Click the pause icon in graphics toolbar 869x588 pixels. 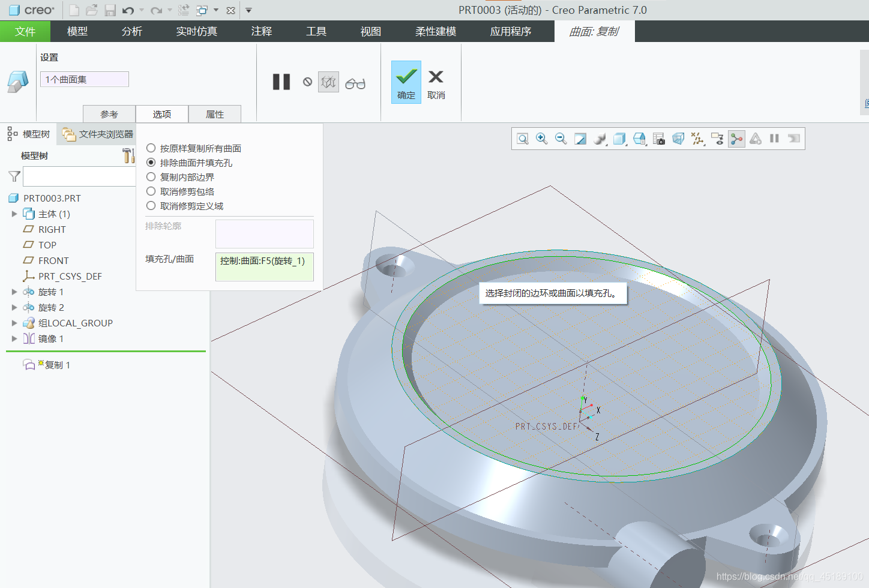pyautogui.click(x=774, y=139)
